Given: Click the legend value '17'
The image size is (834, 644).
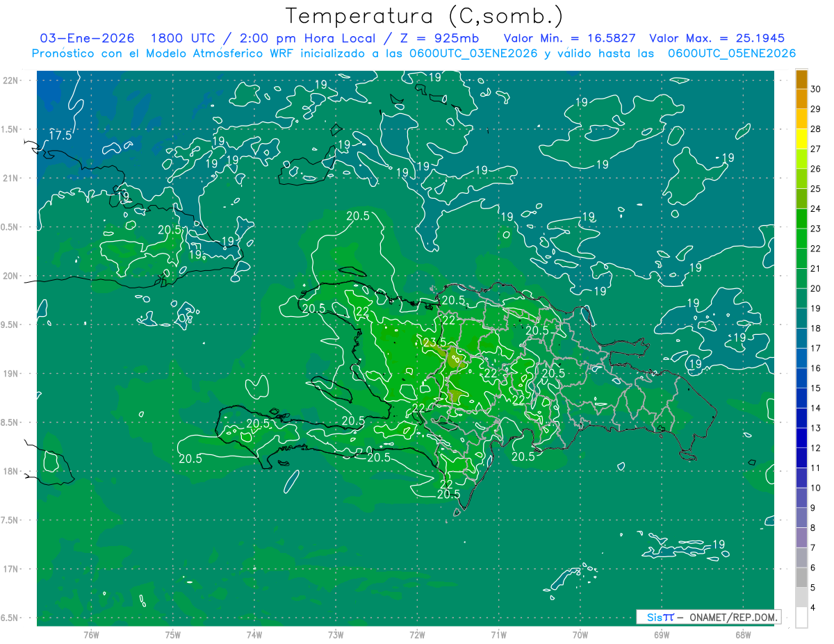Looking at the screenshot, I should coord(816,349).
